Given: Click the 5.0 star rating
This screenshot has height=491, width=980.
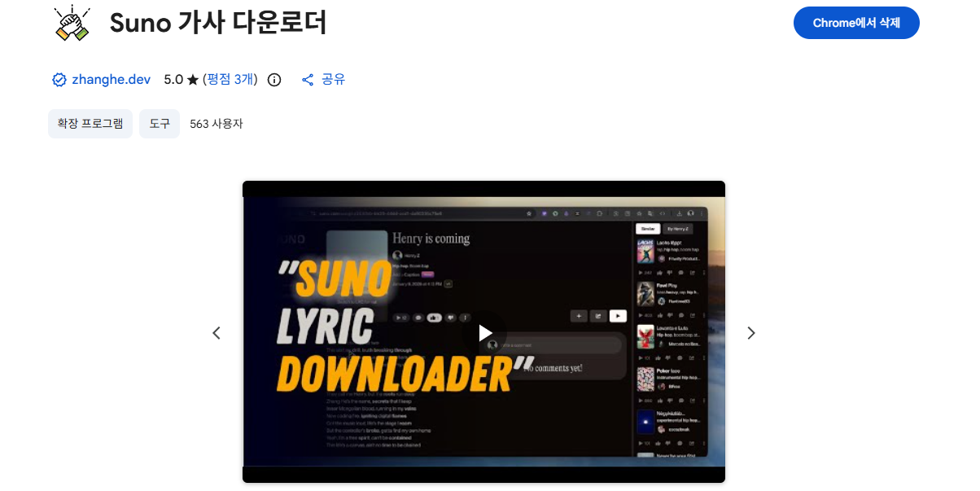Looking at the screenshot, I should click(181, 79).
